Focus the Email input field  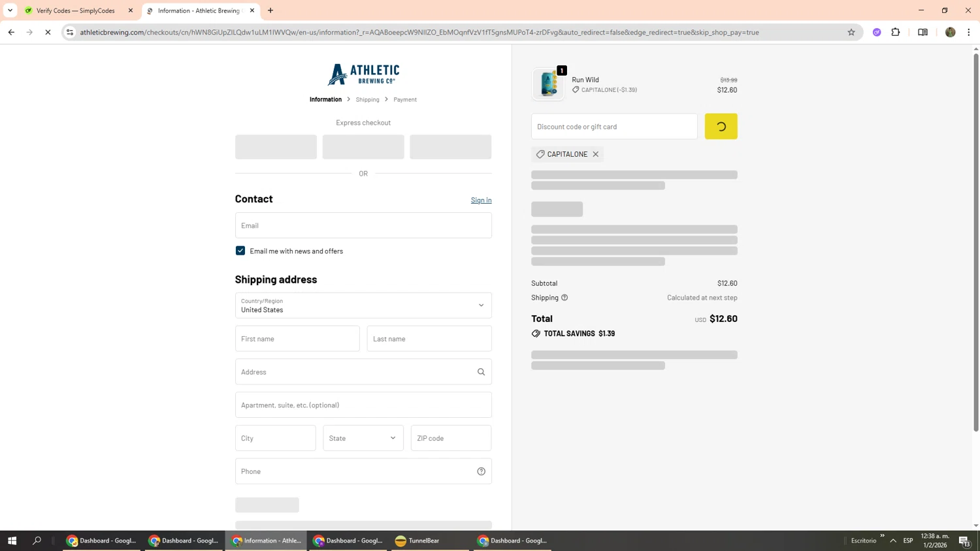click(x=363, y=225)
